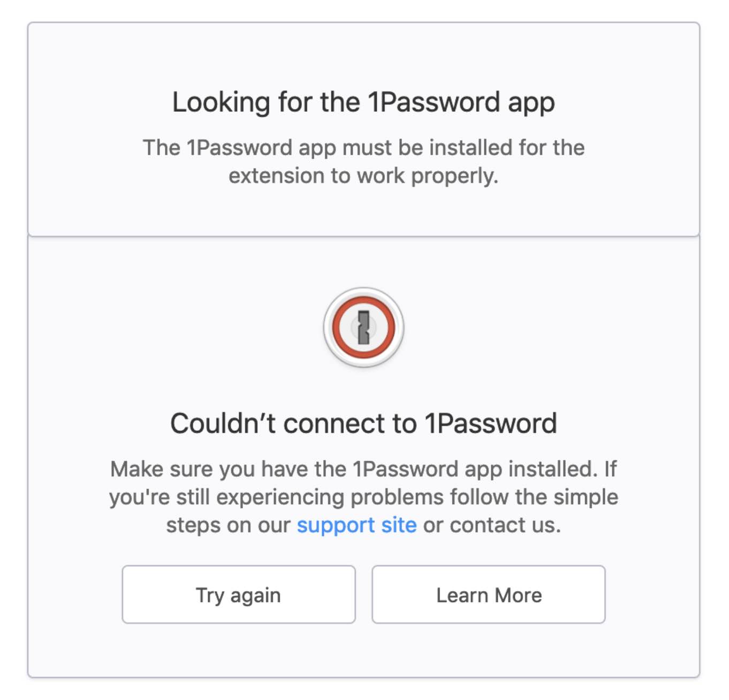Click the "or contact us" text
This screenshot has height=700, width=729.
(x=492, y=525)
